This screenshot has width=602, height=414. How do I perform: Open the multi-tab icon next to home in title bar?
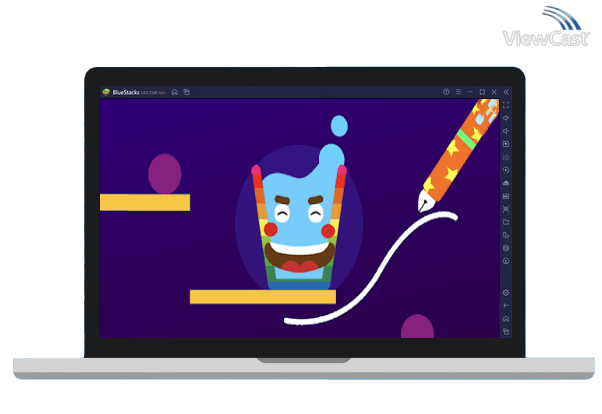(x=187, y=92)
